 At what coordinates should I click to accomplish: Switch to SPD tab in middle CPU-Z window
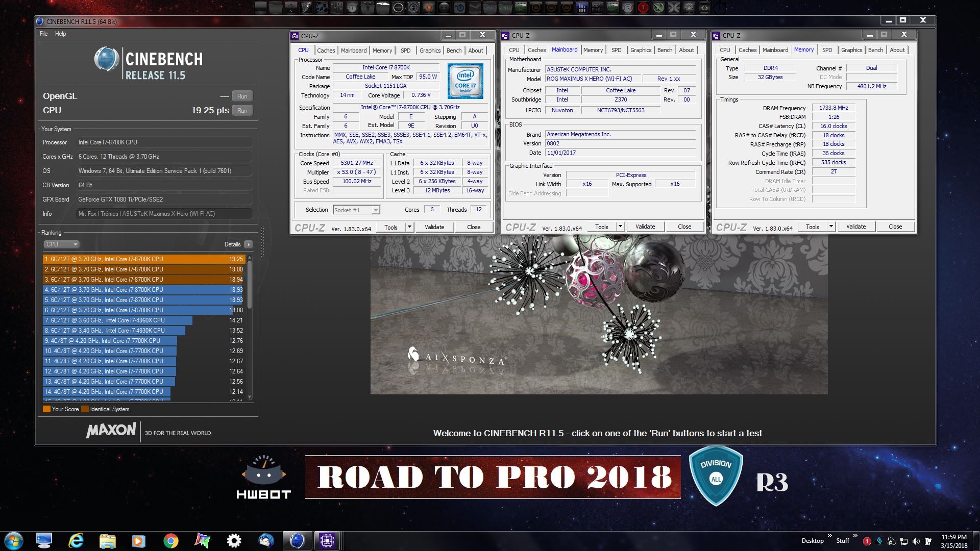point(617,50)
